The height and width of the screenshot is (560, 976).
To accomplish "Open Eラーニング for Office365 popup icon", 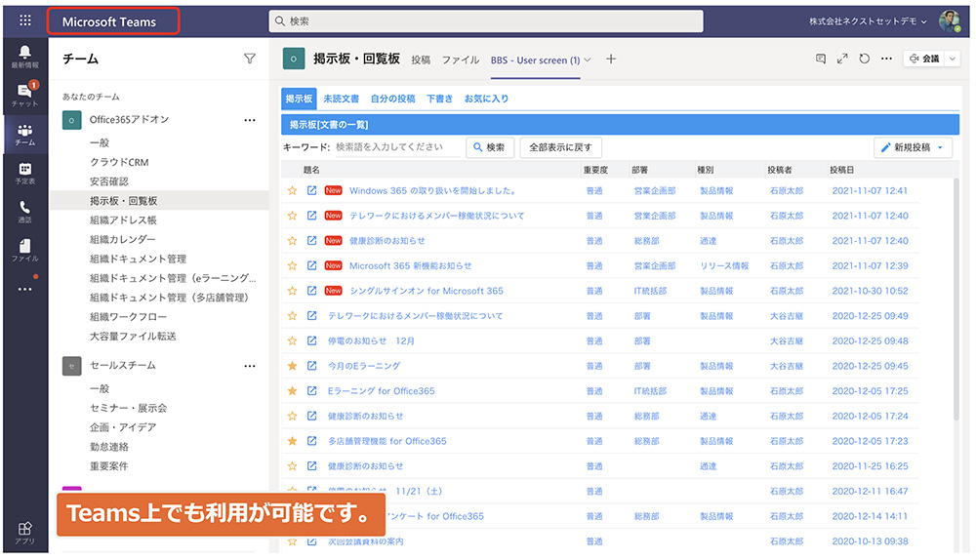I will click(x=312, y=391).
